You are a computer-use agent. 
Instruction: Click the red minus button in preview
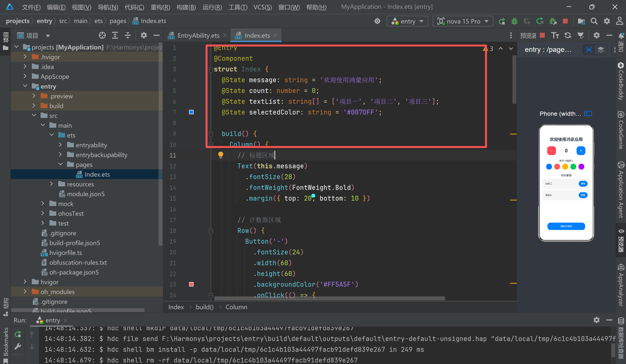(x=551, y=150)
